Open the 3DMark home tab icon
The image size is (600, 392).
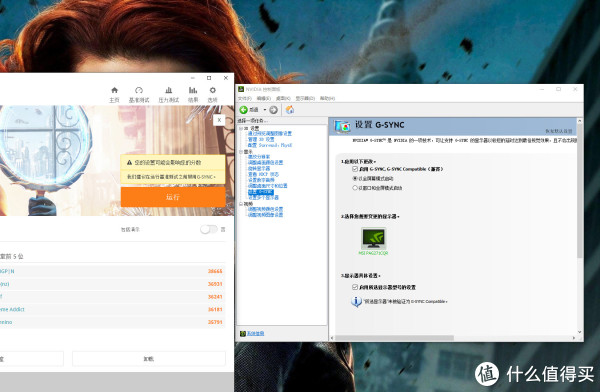(114, 90)
